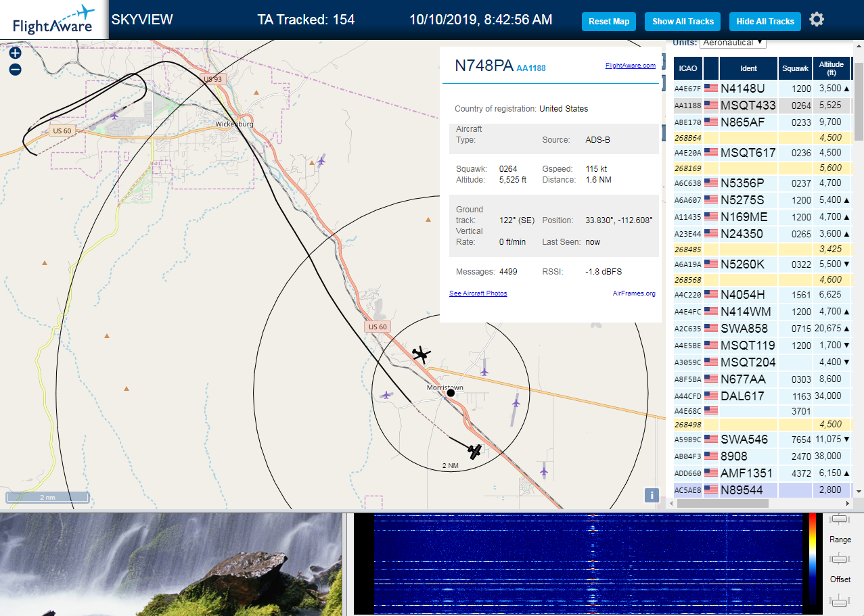Screen dimensions: 864x616
Task: Select the black plane at track end
Action: coord(476,451)
